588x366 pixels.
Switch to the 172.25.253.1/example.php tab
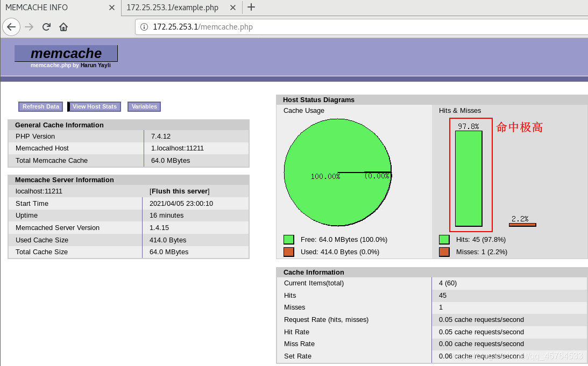click(182, 8)
